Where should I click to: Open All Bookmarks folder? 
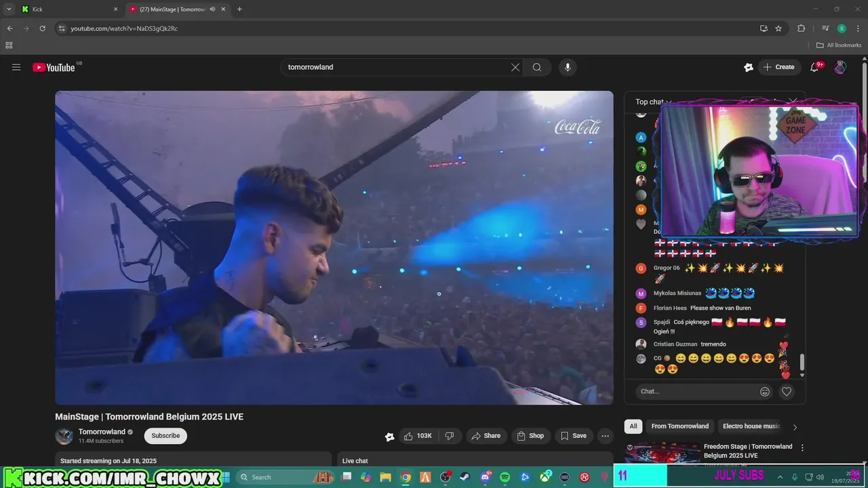839,45
